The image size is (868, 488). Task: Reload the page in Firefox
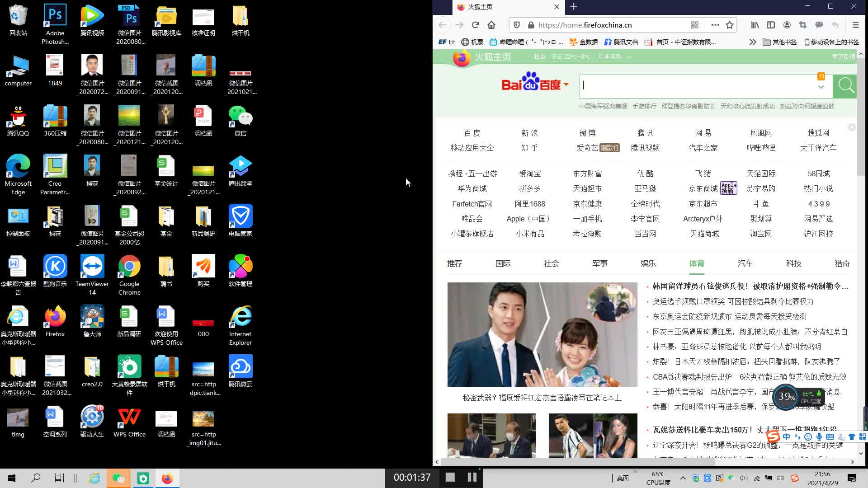pos(475,25)
